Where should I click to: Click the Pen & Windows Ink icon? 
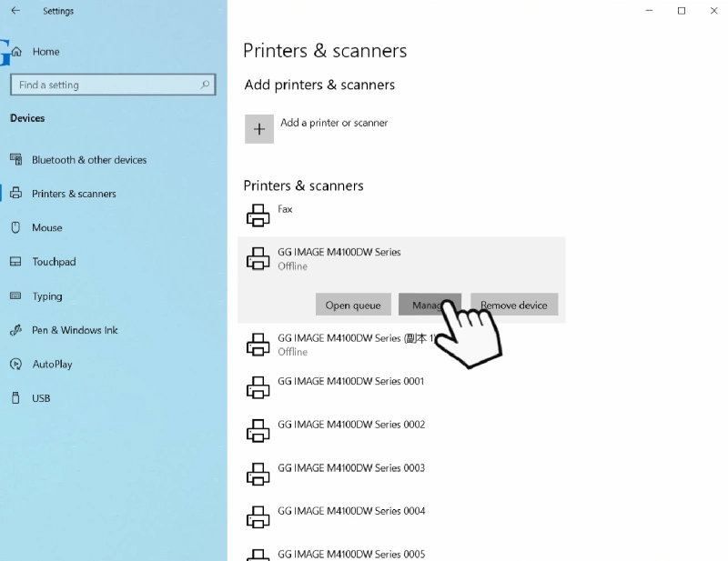point(15,330)
